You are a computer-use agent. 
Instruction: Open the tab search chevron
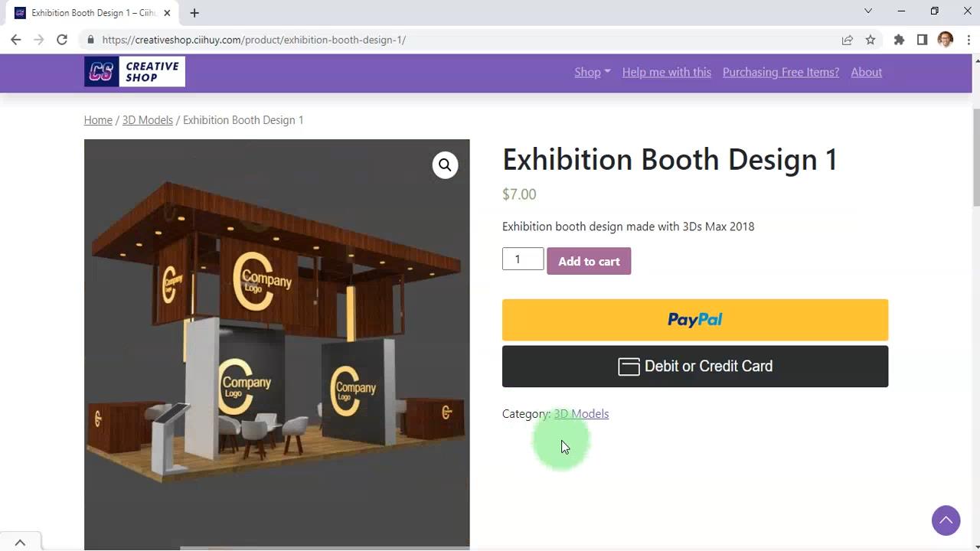867,11
